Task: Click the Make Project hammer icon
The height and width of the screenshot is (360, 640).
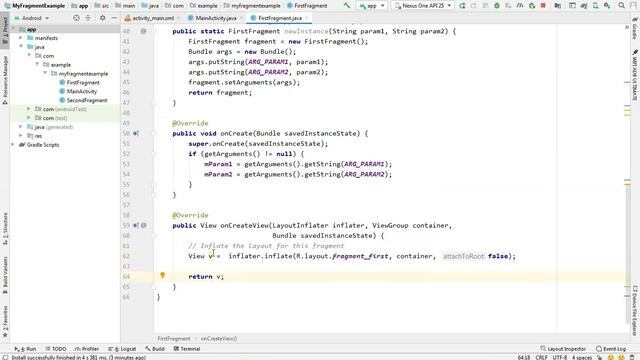Action: click(347, 6)
